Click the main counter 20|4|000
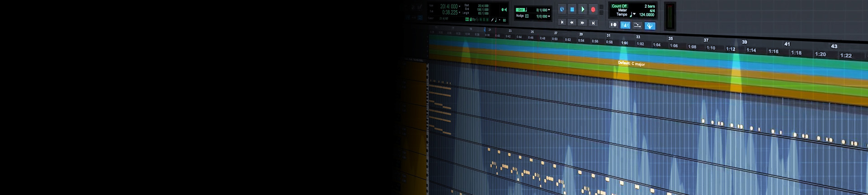Screen dimensions: 868x195 (449, 6)
